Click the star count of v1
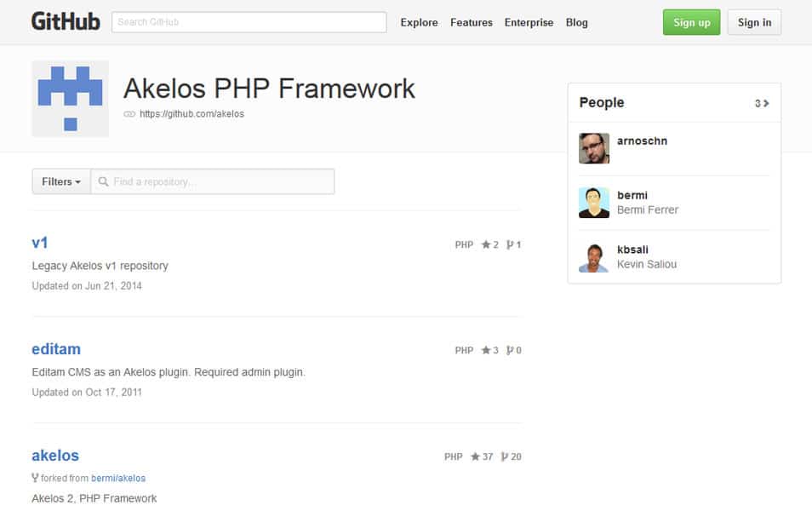 click(490, 244)
